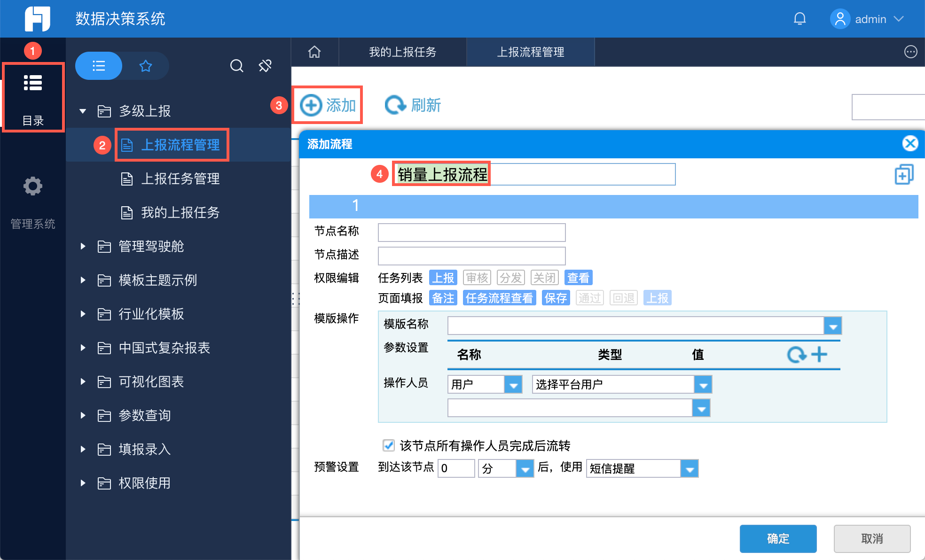Open the search icon in sidebar
The height and width of the screenshot is (560, 925).
(236, 66)
